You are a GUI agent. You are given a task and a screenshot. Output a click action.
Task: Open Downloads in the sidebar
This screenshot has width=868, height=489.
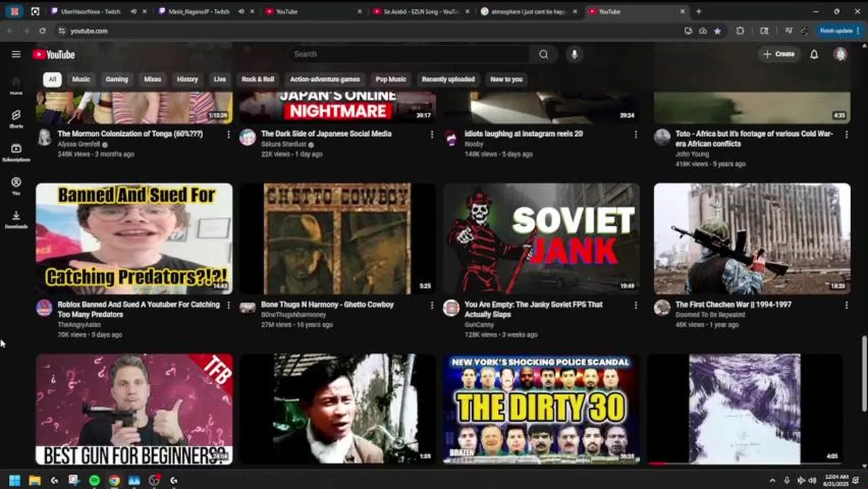click(x=16, y=219)
